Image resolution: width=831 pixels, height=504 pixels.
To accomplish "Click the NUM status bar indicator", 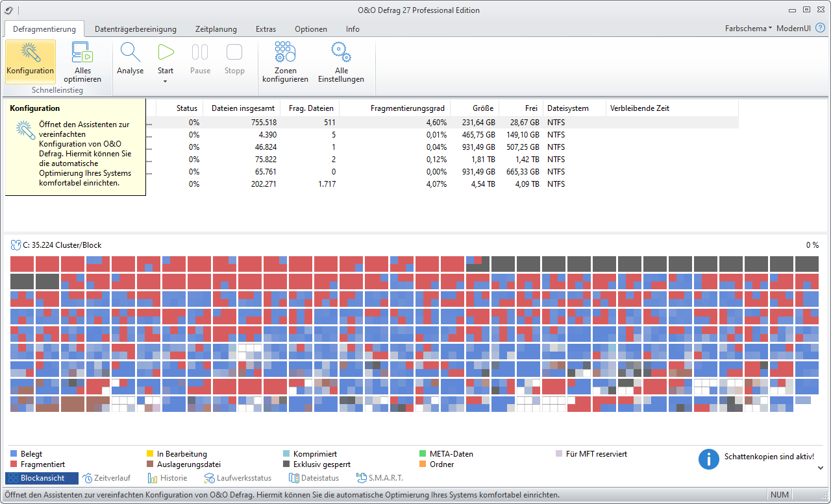I will 780,495.
